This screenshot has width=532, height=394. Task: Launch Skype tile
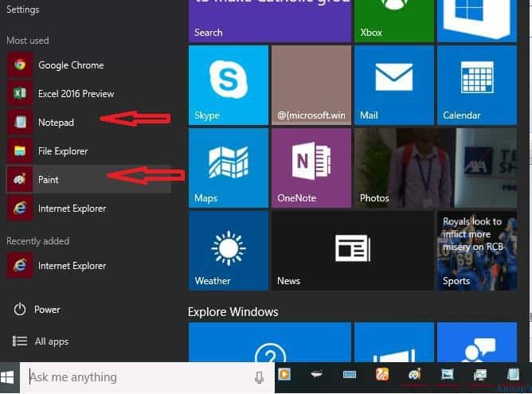tap(229, 85)
